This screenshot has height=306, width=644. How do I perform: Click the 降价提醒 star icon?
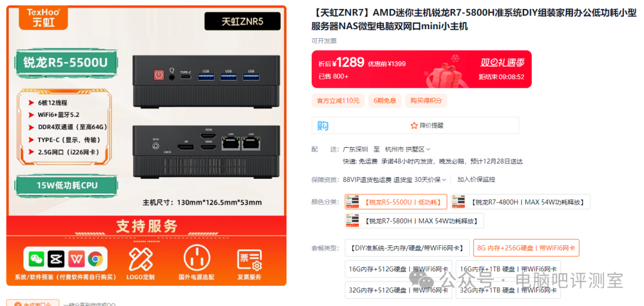pyautogui.click(x=414, y=126)
